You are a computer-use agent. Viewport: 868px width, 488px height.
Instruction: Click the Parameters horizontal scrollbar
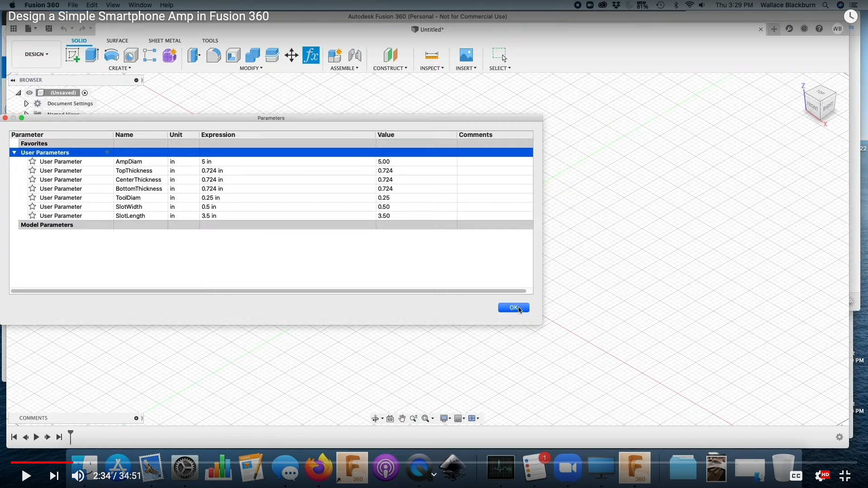(269, 291)
